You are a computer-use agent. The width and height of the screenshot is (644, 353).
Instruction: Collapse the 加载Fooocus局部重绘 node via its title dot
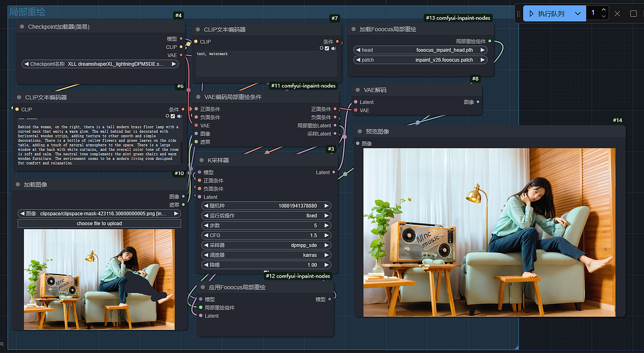[354, 29]
